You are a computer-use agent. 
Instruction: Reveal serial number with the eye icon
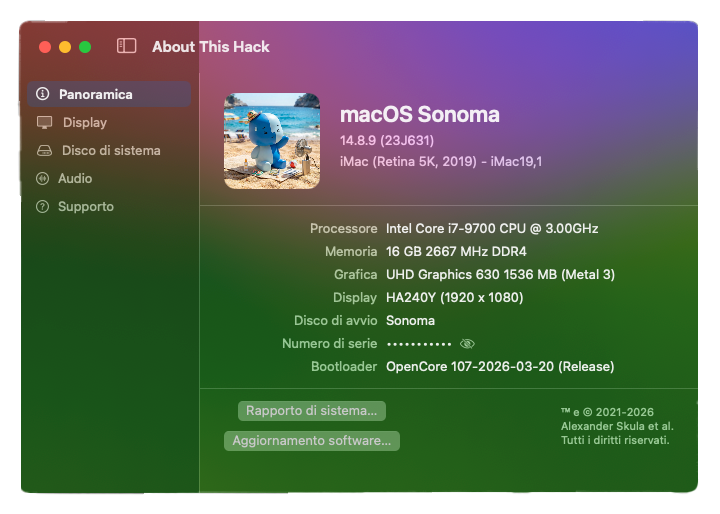[467, 344]
